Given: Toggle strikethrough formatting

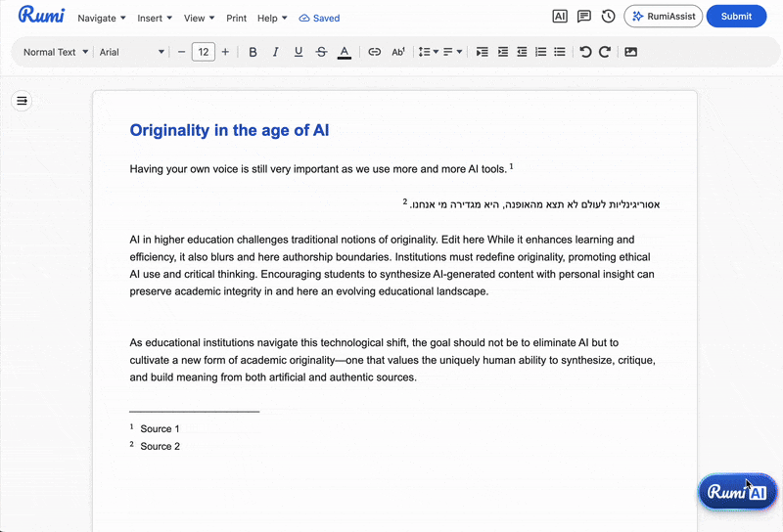Looking at the screenshot, I should [x=321, y=52].
